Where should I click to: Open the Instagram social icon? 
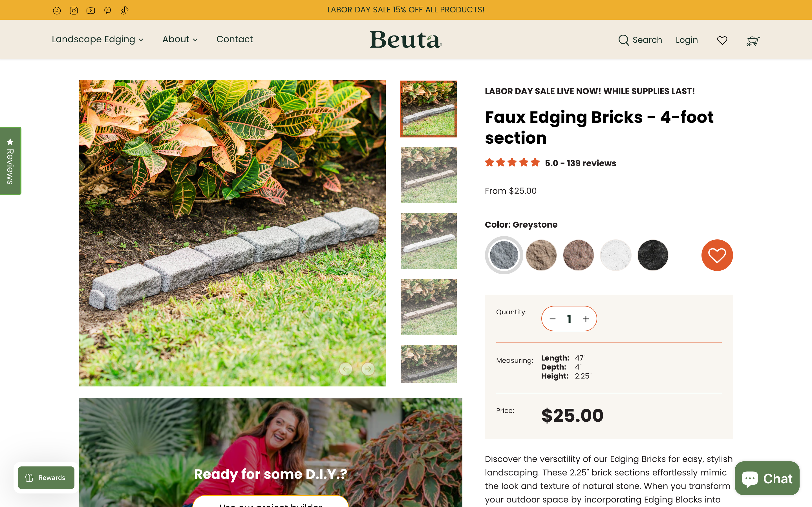tap(74, 10)
